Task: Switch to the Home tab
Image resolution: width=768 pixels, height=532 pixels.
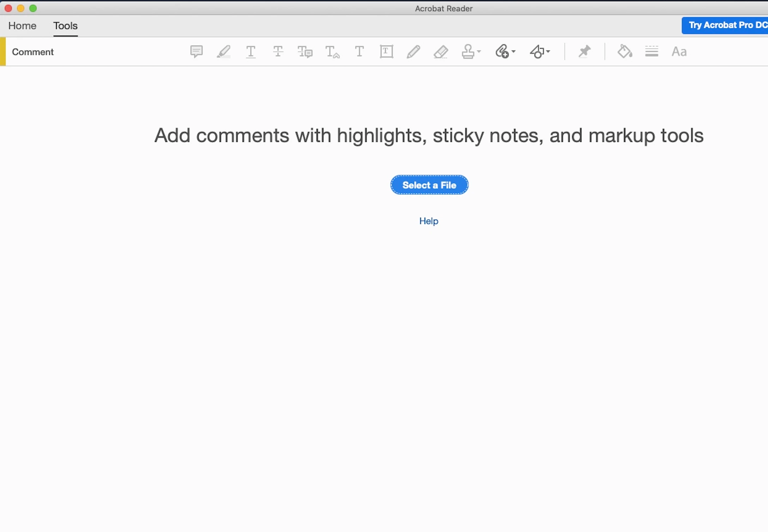Action: pyautogui.click(x=22, y=26)
